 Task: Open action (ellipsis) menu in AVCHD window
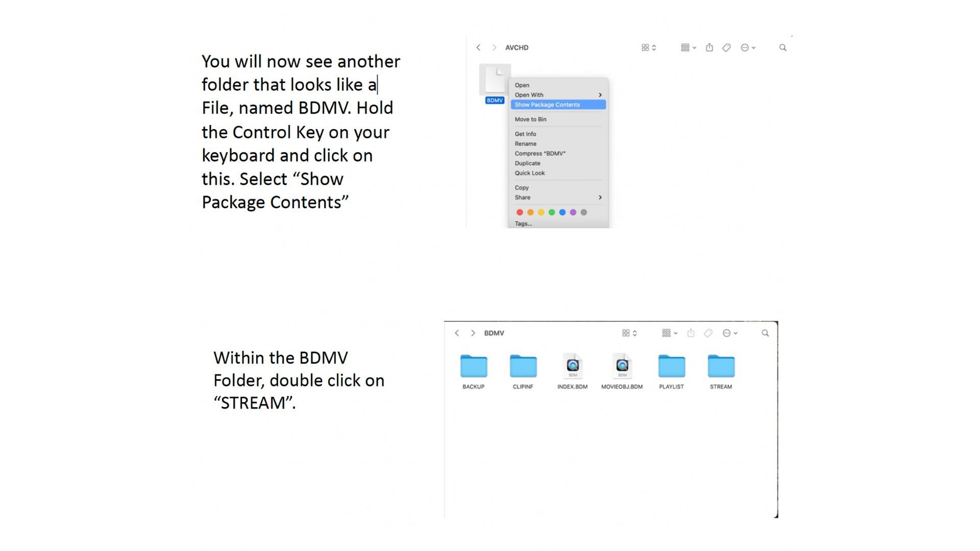point(748,47)
